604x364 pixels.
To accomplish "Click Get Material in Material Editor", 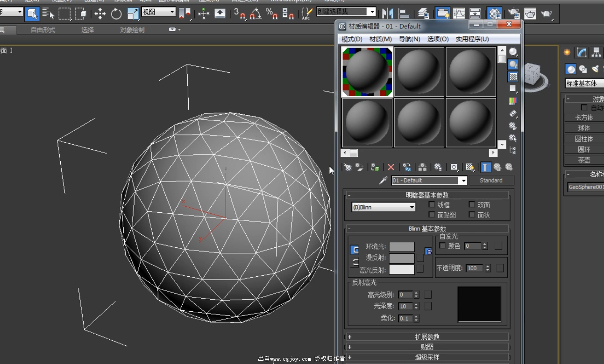I will (348, 167).
